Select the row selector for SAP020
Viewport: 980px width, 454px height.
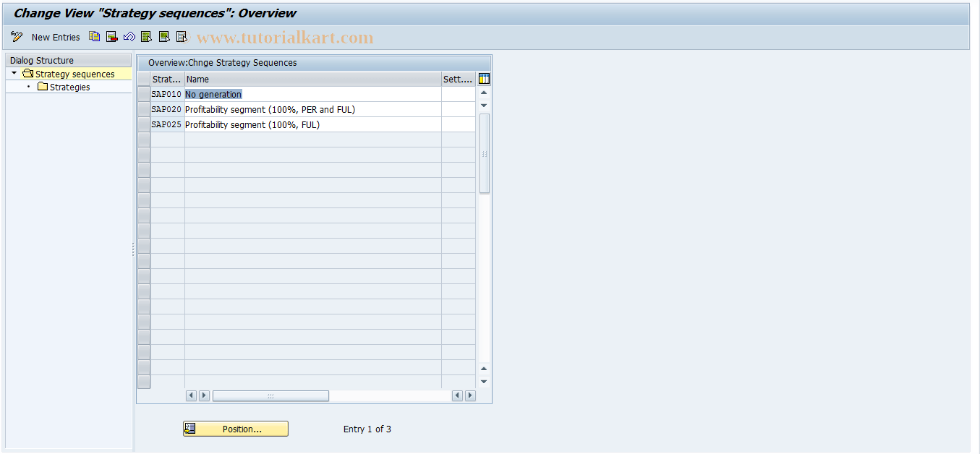(x=143, y=109)
